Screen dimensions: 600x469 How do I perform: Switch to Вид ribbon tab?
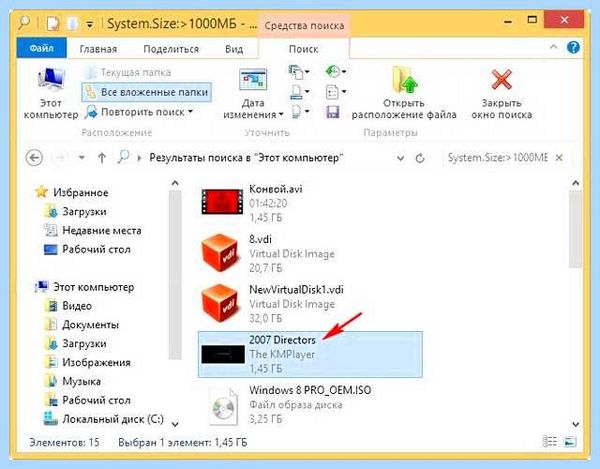(234, 49)
